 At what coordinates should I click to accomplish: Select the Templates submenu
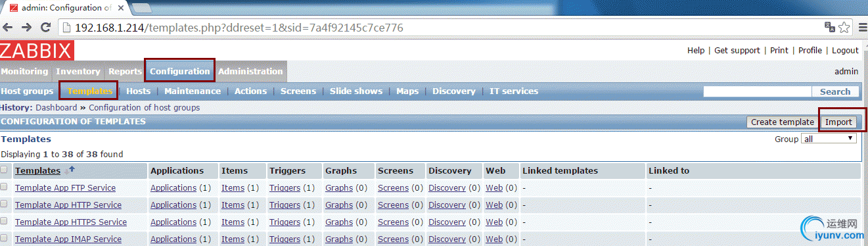pos(89,91)
